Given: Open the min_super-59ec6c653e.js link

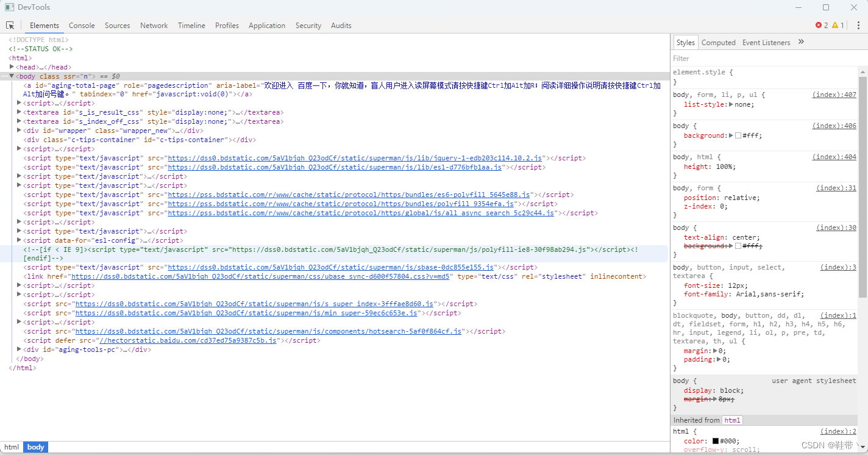Looking at the screenshot, I should (x=246, y=313).
